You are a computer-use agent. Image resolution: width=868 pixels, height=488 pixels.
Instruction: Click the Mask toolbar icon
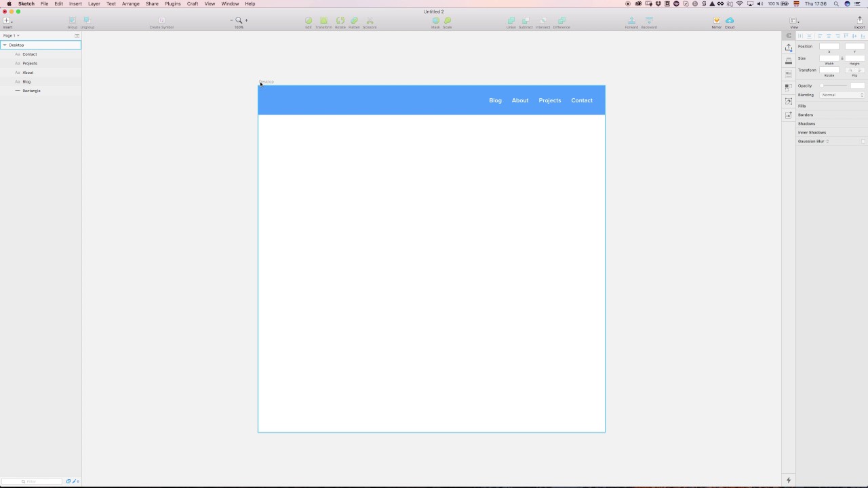pyautogui.click(x=435, y=20)
